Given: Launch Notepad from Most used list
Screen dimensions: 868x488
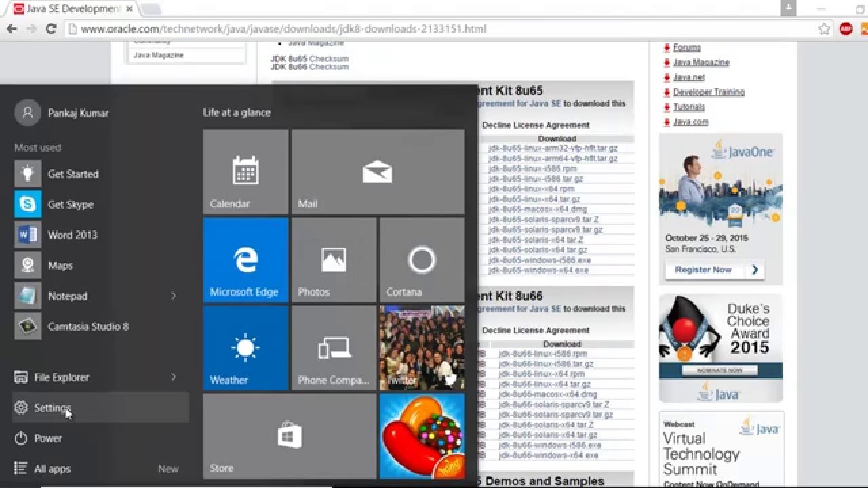Looking at the screenshot, I should (x=100, y=296).
